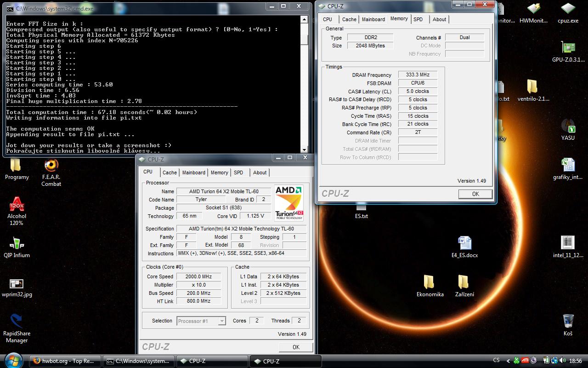
Task: Open About tab in front CPU-Z window
Action: pyautogui.click(x=260, y=172)
